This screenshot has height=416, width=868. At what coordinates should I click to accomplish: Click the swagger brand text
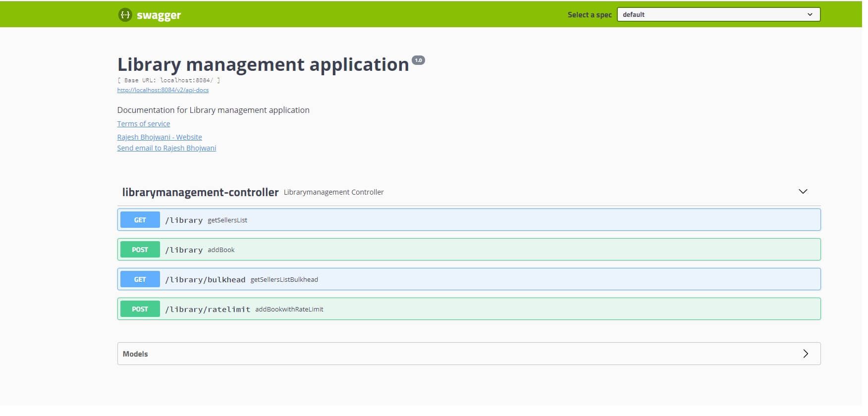click(x=159, y=15)
